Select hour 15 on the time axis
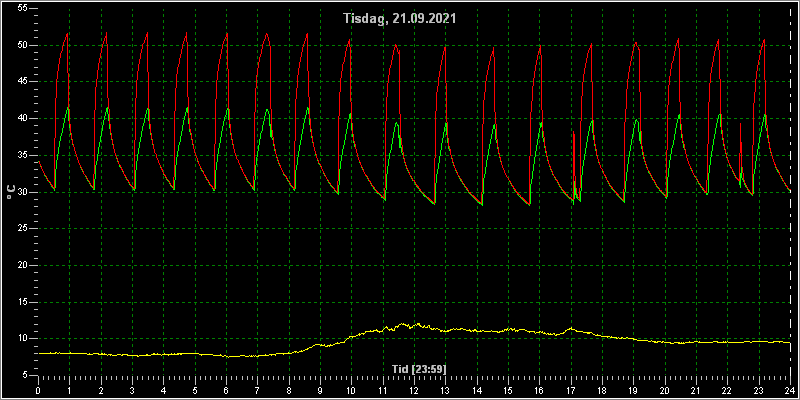800x400 pixels. pos(508,391)
